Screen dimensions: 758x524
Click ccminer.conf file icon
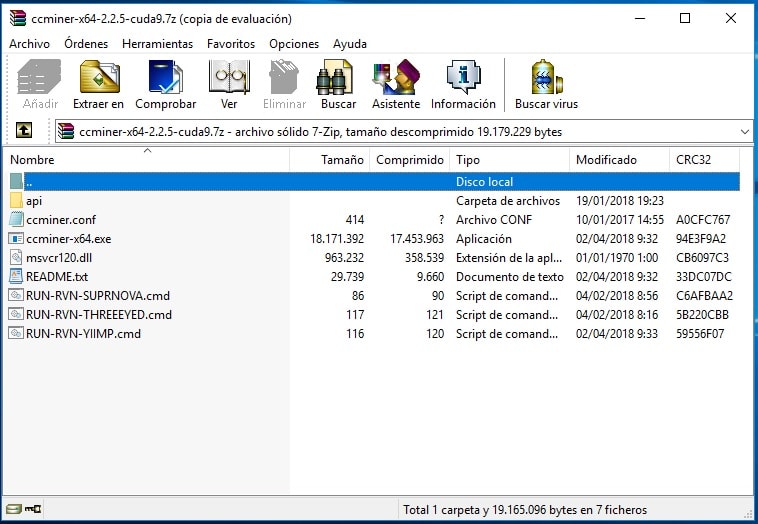(16, 219)
